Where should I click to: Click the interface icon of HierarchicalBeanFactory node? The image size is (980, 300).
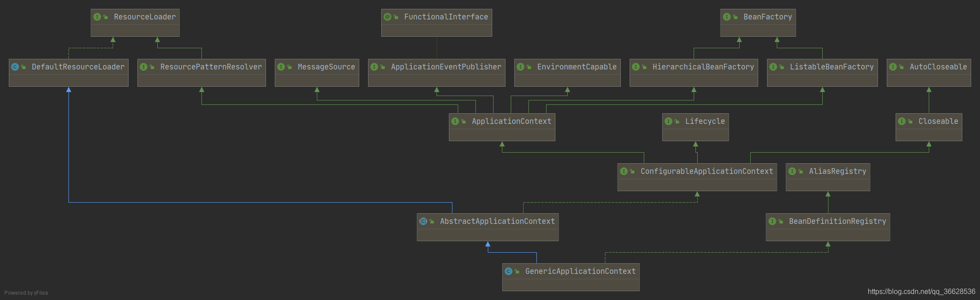click(636, 67)
